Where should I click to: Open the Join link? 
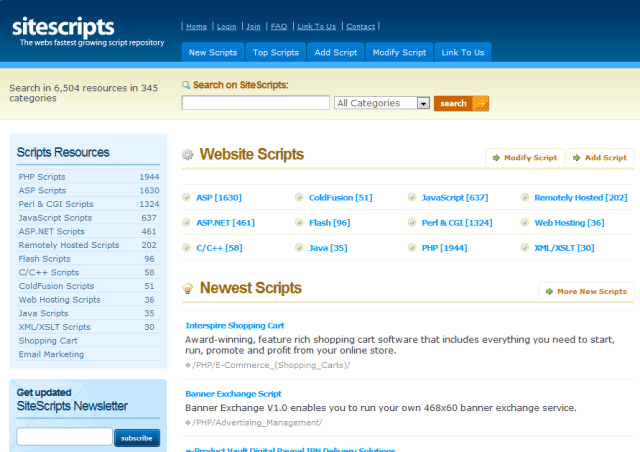click(253, 27)
